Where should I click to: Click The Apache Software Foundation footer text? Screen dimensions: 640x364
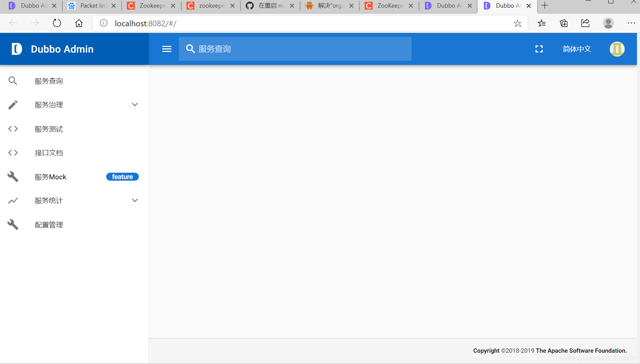point(581,350)
